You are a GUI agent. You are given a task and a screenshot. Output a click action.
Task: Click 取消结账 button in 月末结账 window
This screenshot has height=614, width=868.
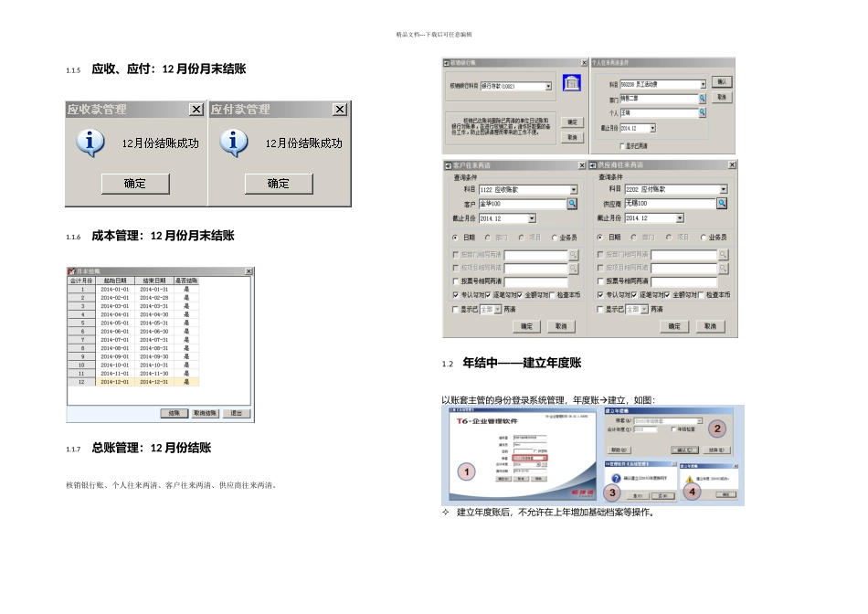(x=206, y=414)
